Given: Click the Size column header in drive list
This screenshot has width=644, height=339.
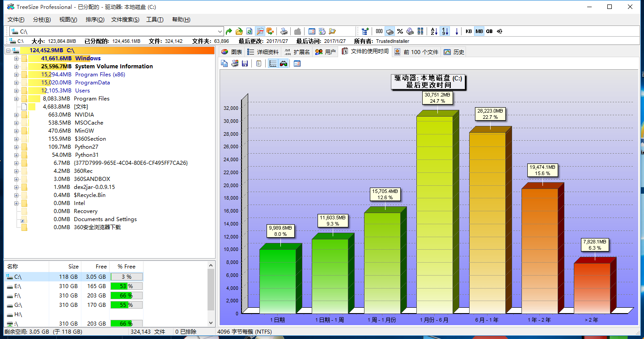Looking at the screenshot, I should pyautogui.click(x=65, y=267).
